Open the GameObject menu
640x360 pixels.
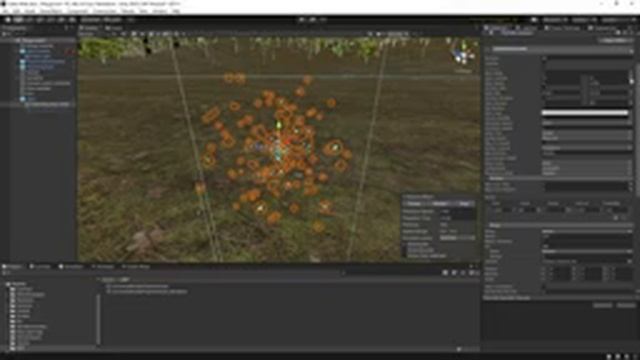[x=51, y=11]
